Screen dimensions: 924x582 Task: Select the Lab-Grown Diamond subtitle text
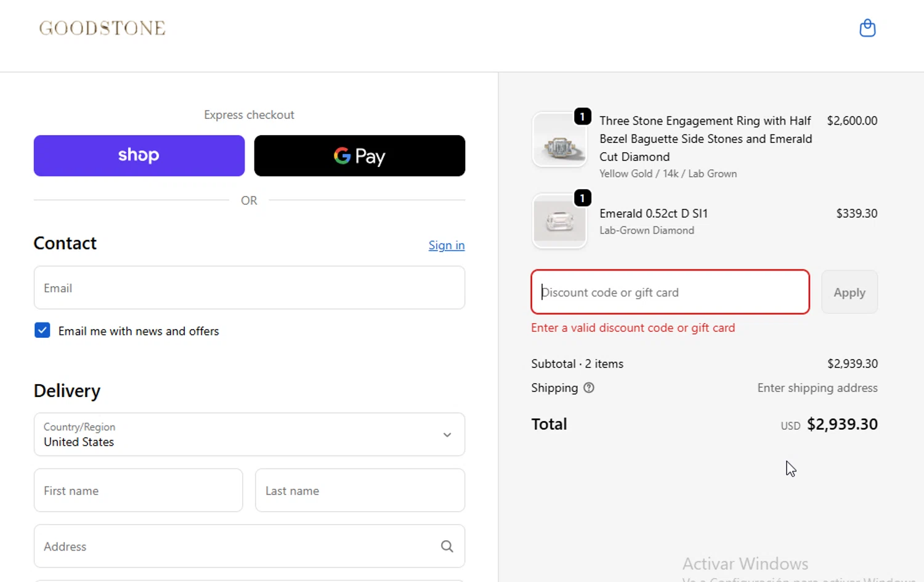(647, 231)
